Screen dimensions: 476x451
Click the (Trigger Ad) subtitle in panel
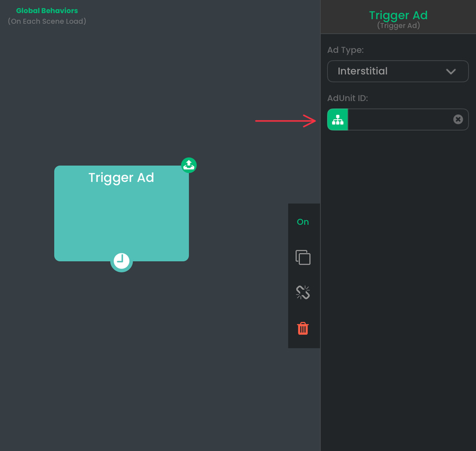(398, 26)
